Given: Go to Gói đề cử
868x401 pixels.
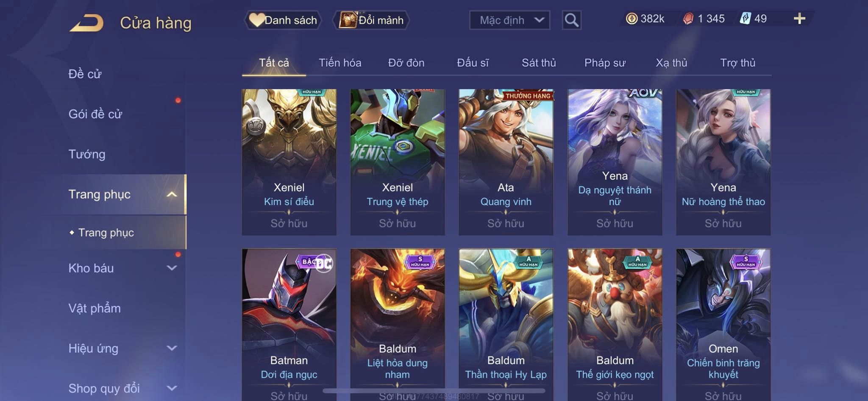Looking at the screenshot, I should point(95,114).
